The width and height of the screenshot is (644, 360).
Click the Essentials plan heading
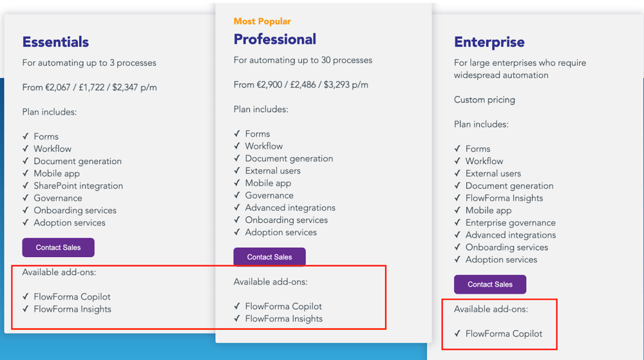(x=55, y=42)
